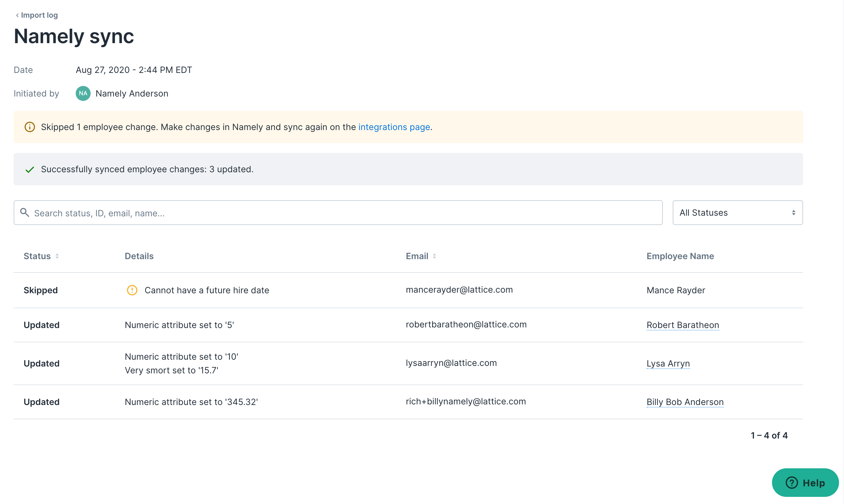
Task: Click the successfully synced banner text
Action: pos(147,169)
